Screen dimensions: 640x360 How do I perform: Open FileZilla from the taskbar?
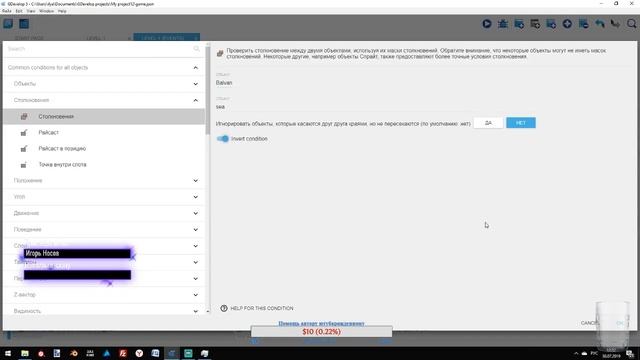click(123, 353)
